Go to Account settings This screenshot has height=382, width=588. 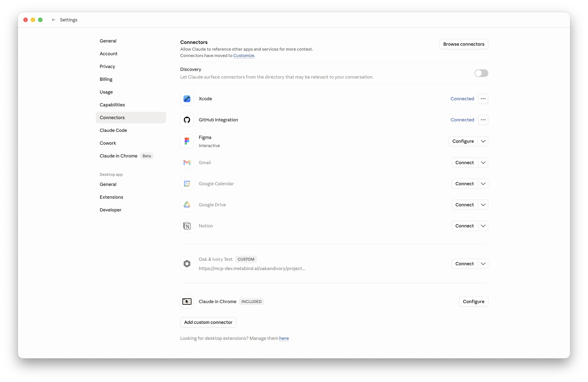click(131, 54)
